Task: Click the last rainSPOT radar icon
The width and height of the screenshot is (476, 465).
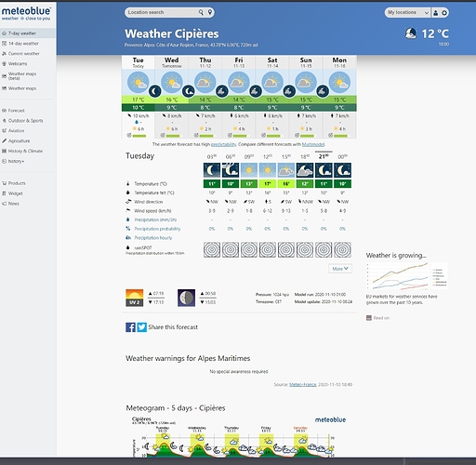Action: coord(342,249)
